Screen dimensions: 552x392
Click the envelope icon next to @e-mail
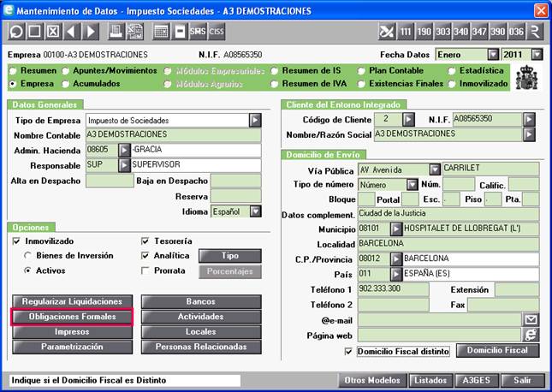531,320
